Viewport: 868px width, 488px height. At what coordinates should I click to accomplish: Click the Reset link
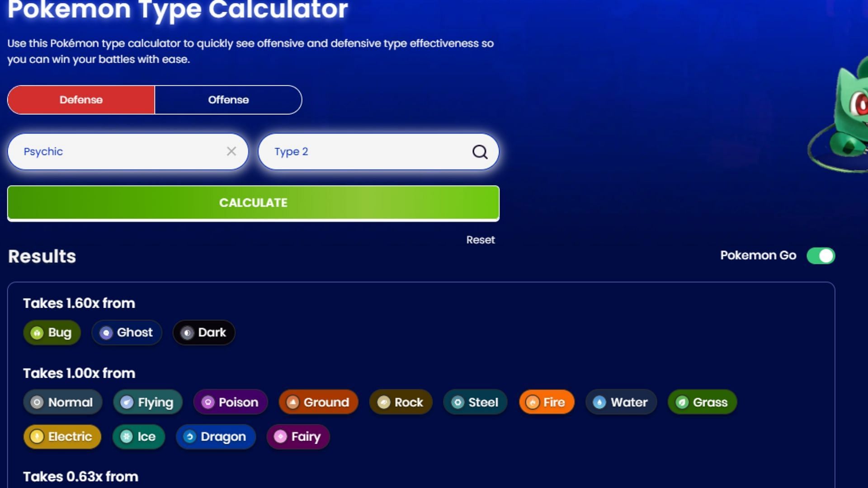[481, 239]
